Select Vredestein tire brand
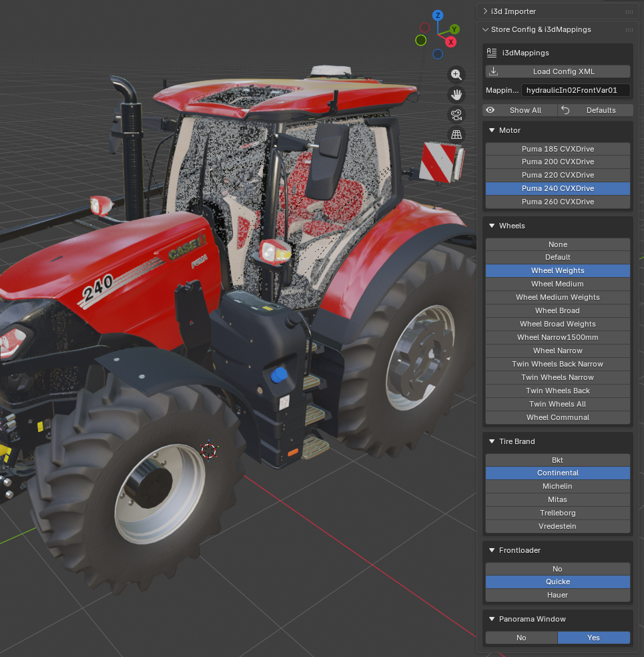Image resolution: width=644 pixels, height=657 pixels. pos(558,527)
